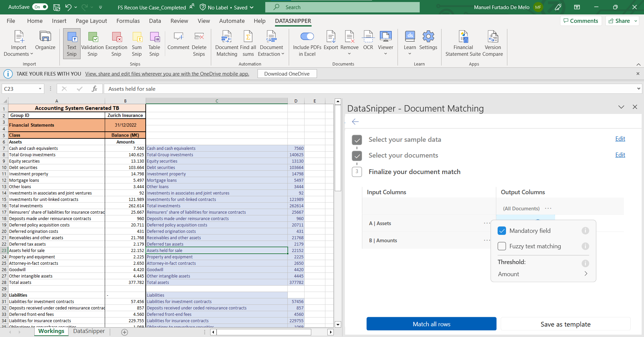Click info icon next to Fuzzy text matching
The width and height of the screenshot is (644, 337).
click(x=585, y=246)
